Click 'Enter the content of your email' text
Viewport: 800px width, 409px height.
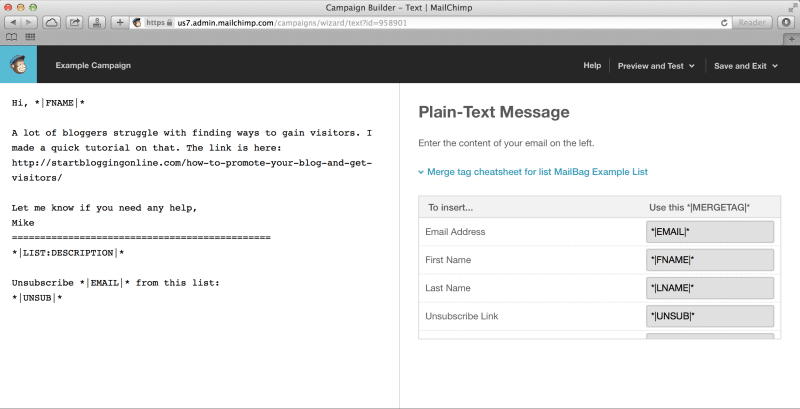click(x=506, y=143)
